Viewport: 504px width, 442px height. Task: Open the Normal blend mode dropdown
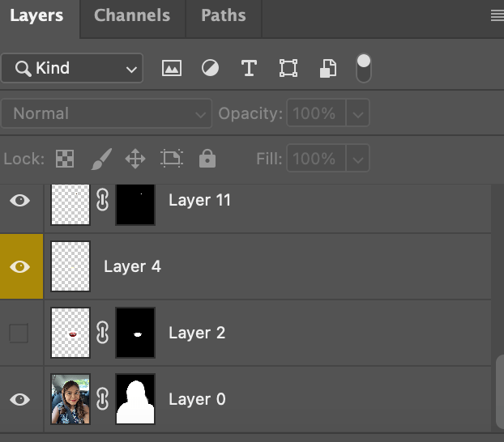tap(106, 114)
